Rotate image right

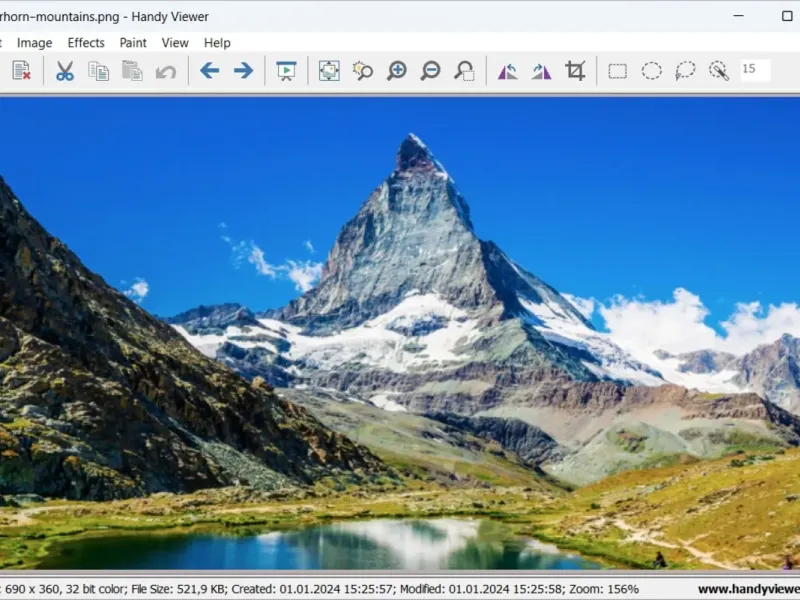(x=541, y=70)
